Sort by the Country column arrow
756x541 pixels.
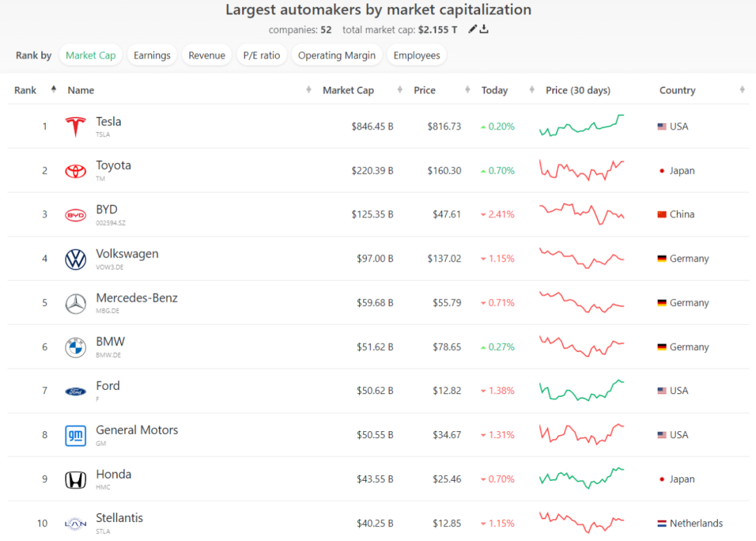[x=742, y=90]
